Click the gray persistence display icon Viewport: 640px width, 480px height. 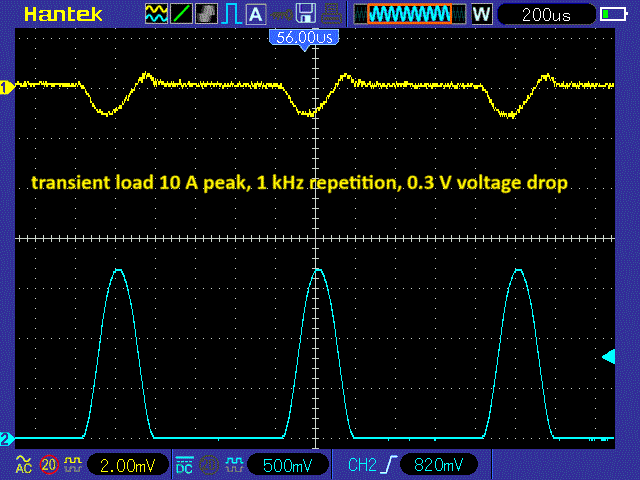(206, 13)
